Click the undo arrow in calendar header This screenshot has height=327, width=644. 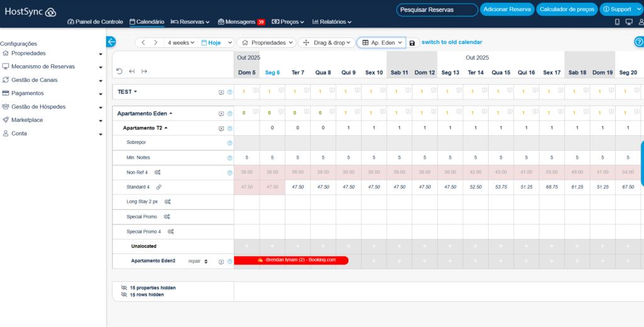[119, 71]
